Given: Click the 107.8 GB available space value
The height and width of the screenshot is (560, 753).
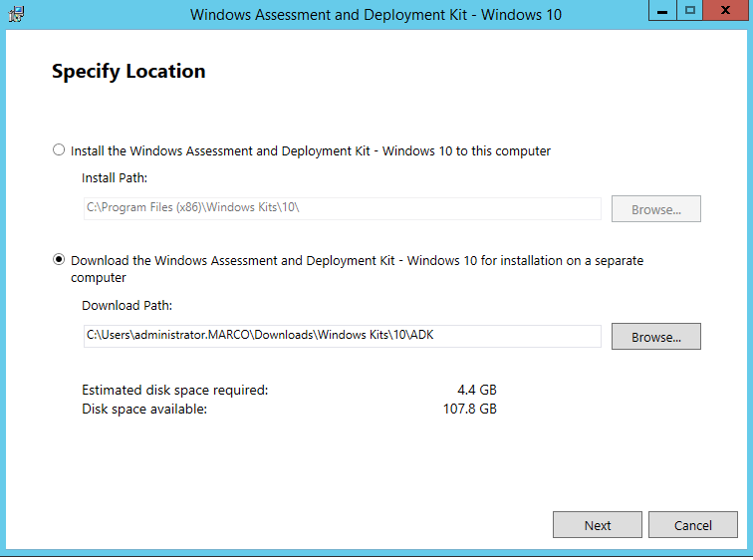Looking at the screenshot, I should [470, 410].
